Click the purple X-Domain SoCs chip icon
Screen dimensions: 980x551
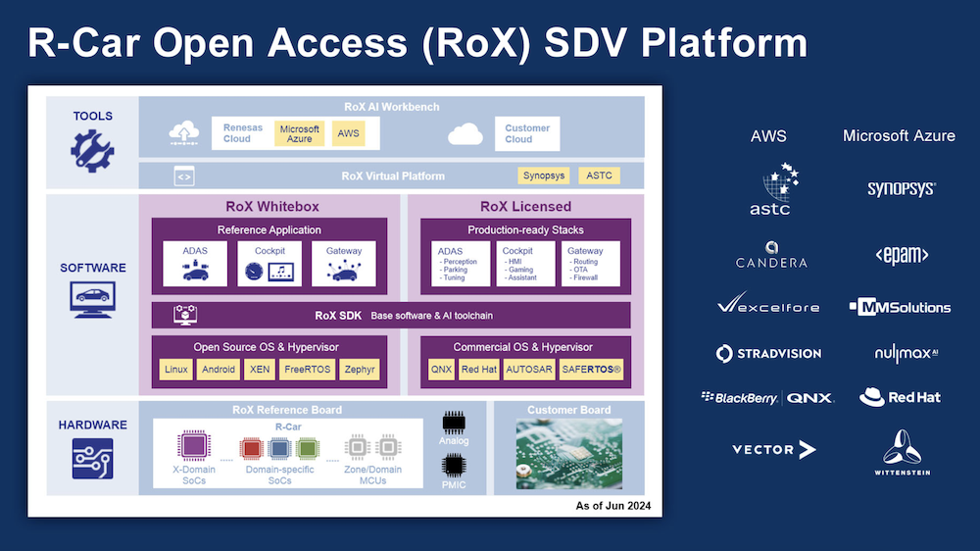click(x=193, y=446)
